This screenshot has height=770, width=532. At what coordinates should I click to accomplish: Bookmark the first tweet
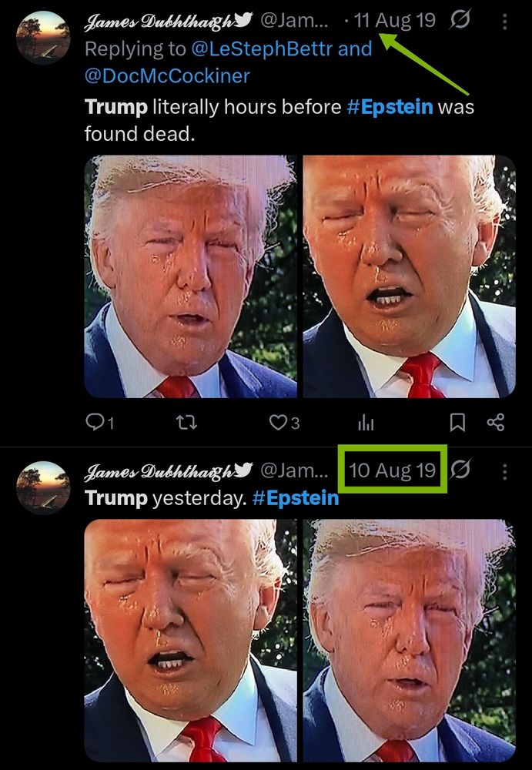[457, 422]
